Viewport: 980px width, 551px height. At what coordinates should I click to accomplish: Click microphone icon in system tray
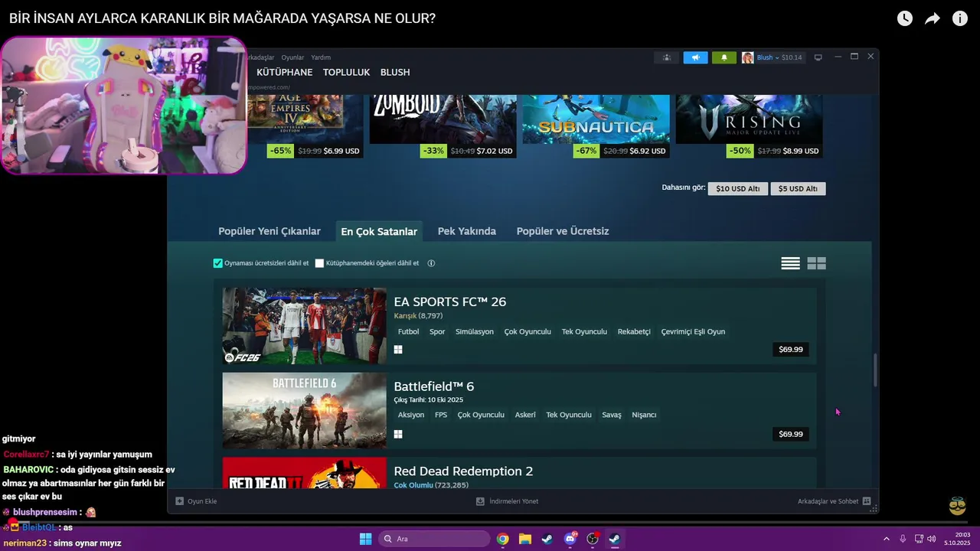(x=903, y=539)
